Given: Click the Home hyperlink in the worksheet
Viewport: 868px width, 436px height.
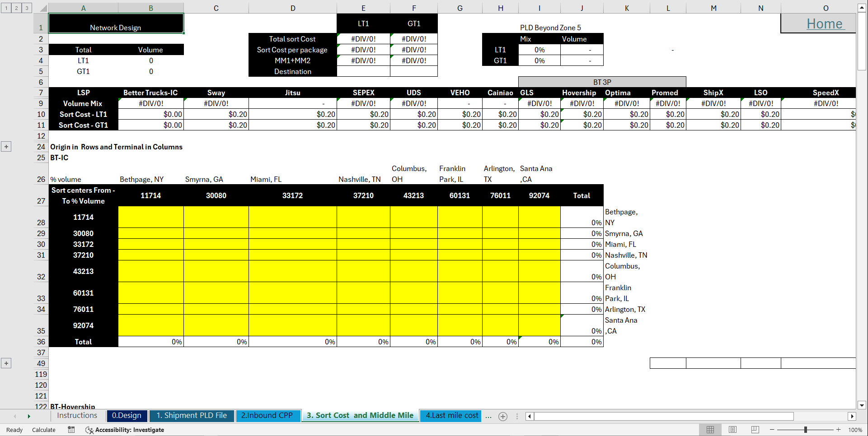Looking at the screenshot, I should coord(825,23).
